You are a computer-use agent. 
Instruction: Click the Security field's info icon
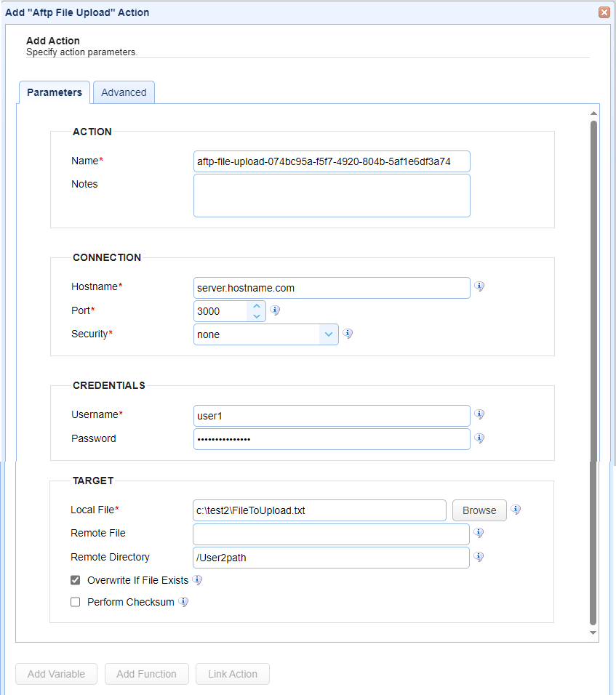point(348,334)
